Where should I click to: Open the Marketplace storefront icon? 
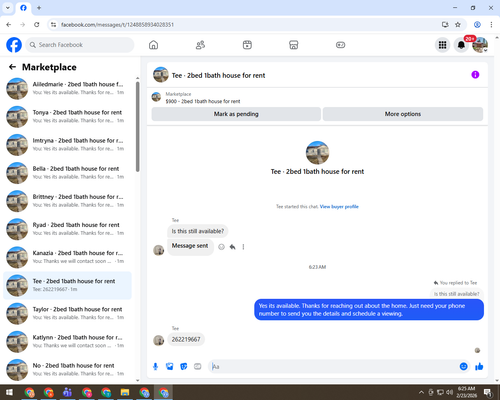294,45
